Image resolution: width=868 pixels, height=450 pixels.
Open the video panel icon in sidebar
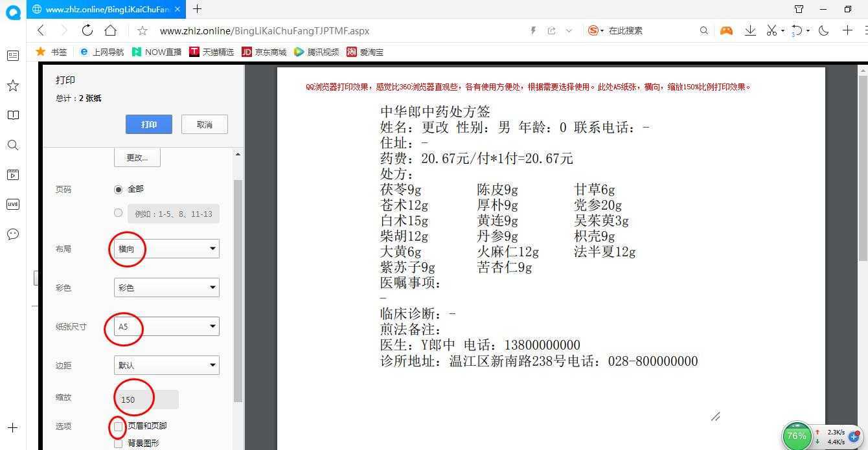(x=13, y=175)
